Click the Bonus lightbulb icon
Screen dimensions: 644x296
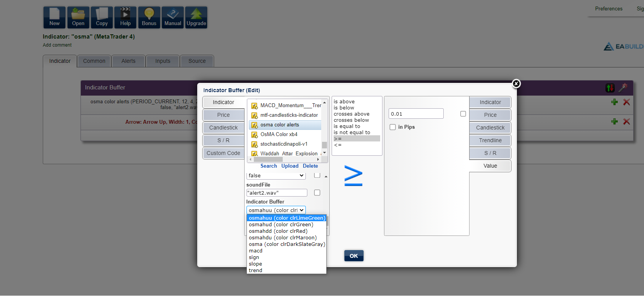point(149,17)
